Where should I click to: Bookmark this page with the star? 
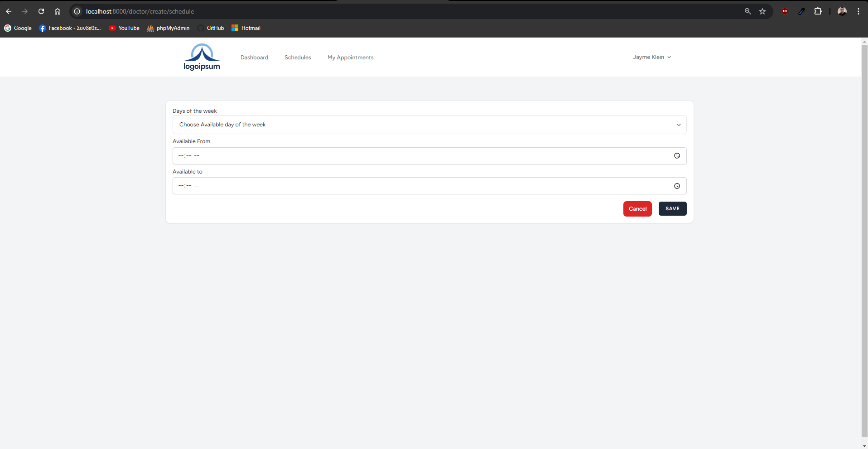[762, 11]
